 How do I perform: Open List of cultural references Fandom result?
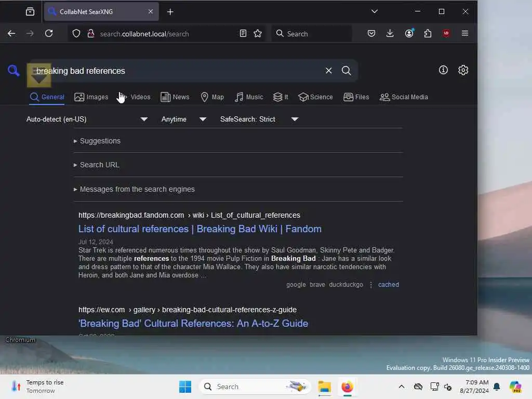pos(200,229)
